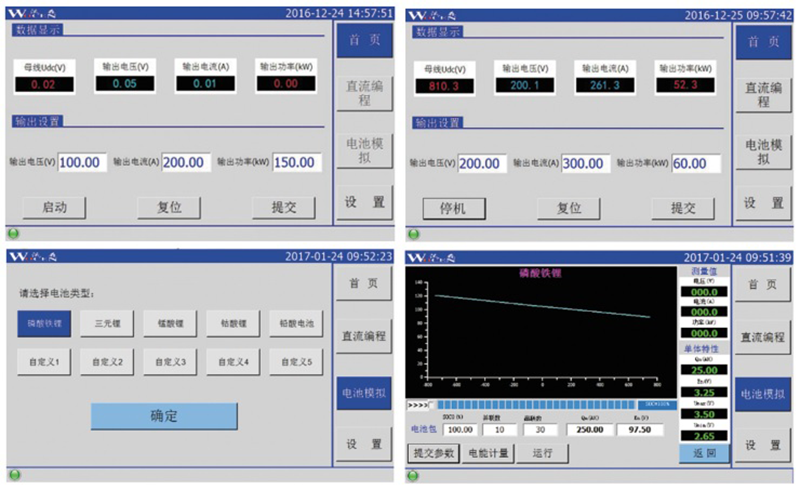The image size is (800, 490).
Task: Click the green status LED in the 09:57:42 screen
Action: [414, 234]
